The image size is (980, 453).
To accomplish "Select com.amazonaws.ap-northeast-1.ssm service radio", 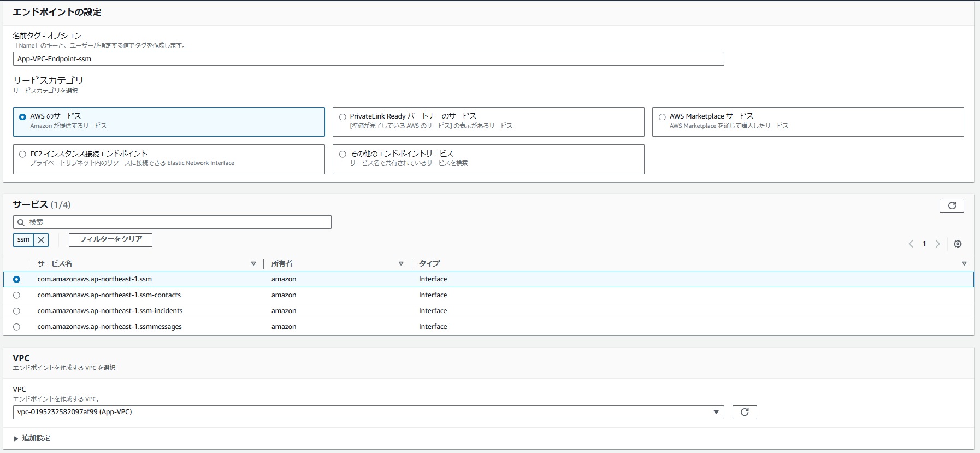I will coord(16,279).
